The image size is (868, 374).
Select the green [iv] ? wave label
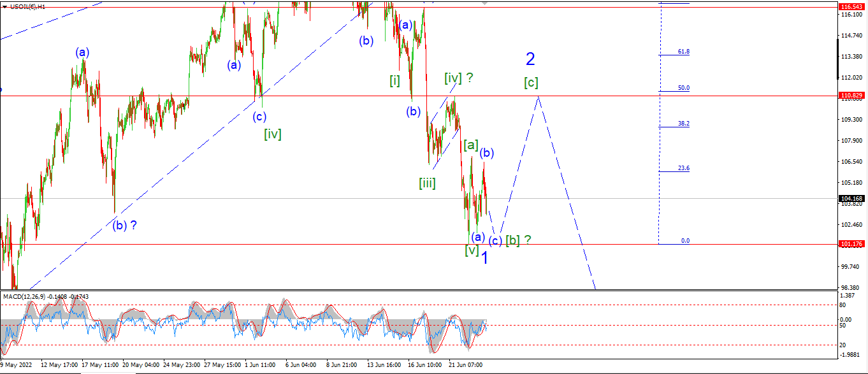click(459, 78)
